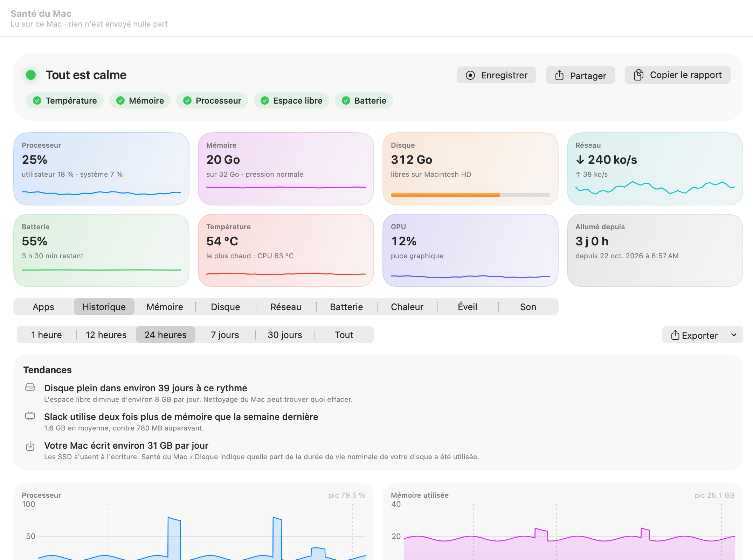Click the share icon beside Partager
Viewport: 753px width, 560px height.
point(559,75)
